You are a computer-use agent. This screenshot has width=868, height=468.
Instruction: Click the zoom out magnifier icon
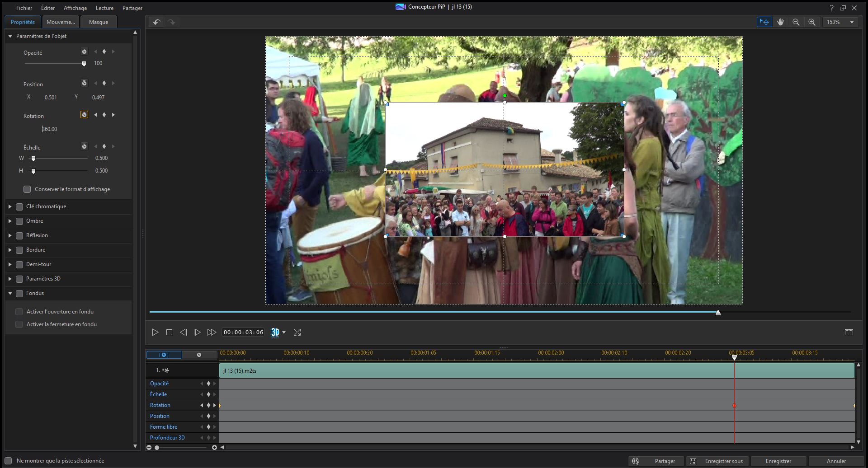796,22
